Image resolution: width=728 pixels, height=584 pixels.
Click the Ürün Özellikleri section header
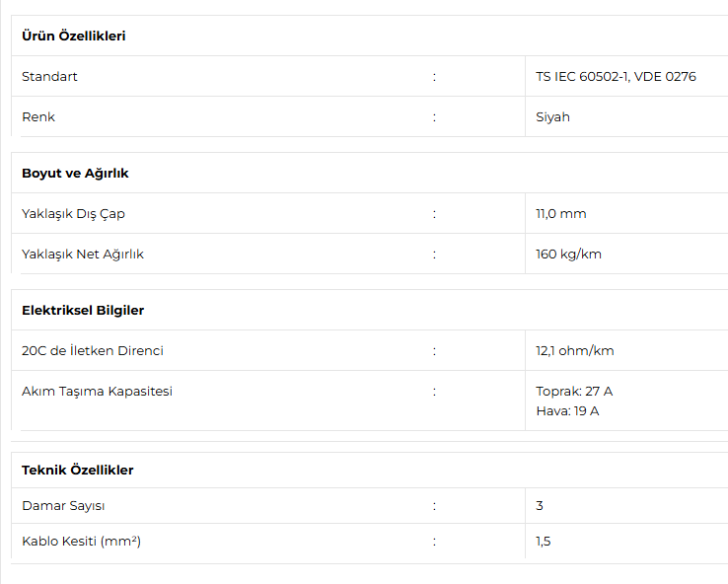tap(73, 36)
